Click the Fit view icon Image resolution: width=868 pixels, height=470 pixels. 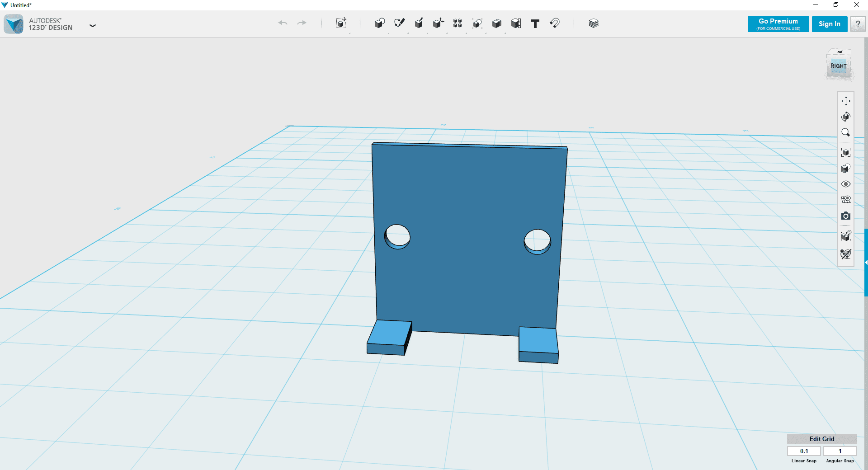846,152
